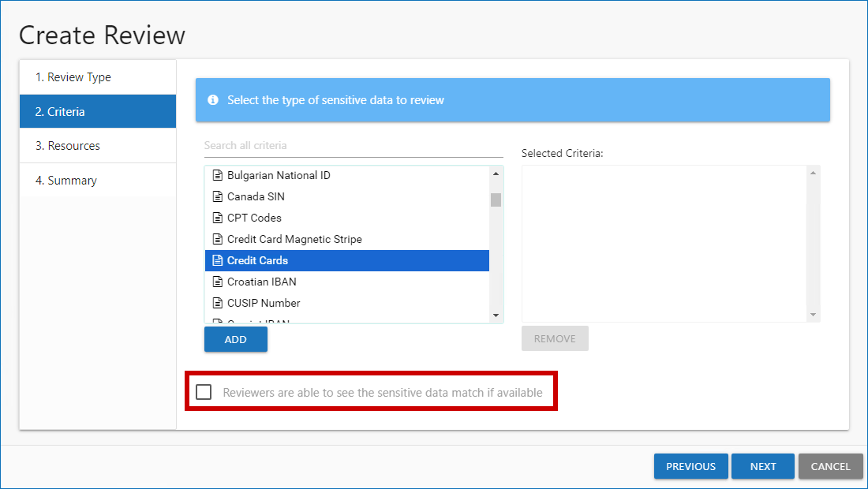Click the Bulgarian National ID document icon

[219, 175]
